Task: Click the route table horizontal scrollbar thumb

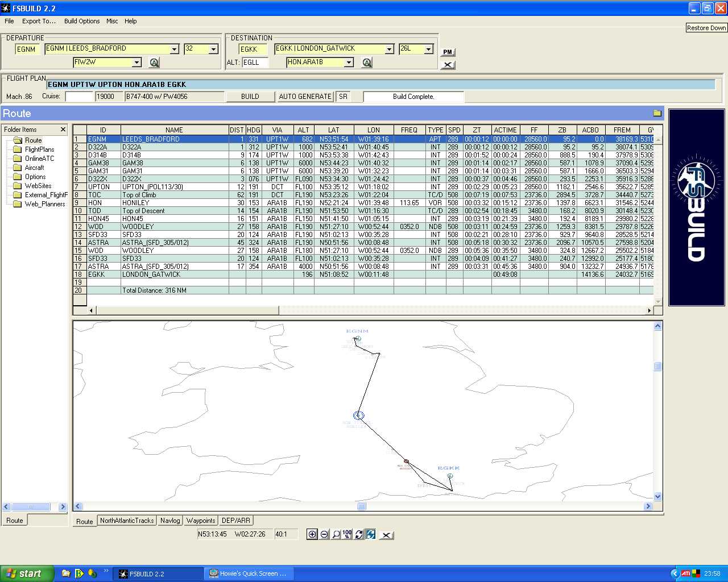Action: [187, 310]
